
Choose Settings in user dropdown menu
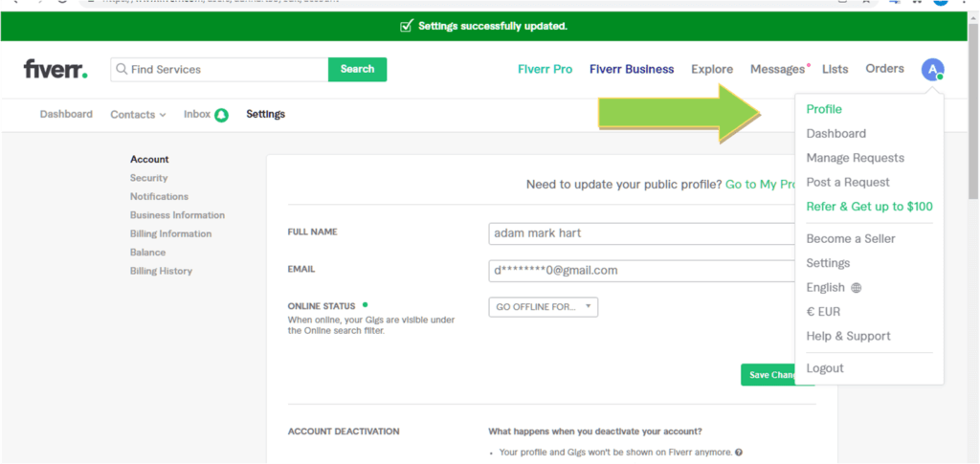[x=828, y=263]
